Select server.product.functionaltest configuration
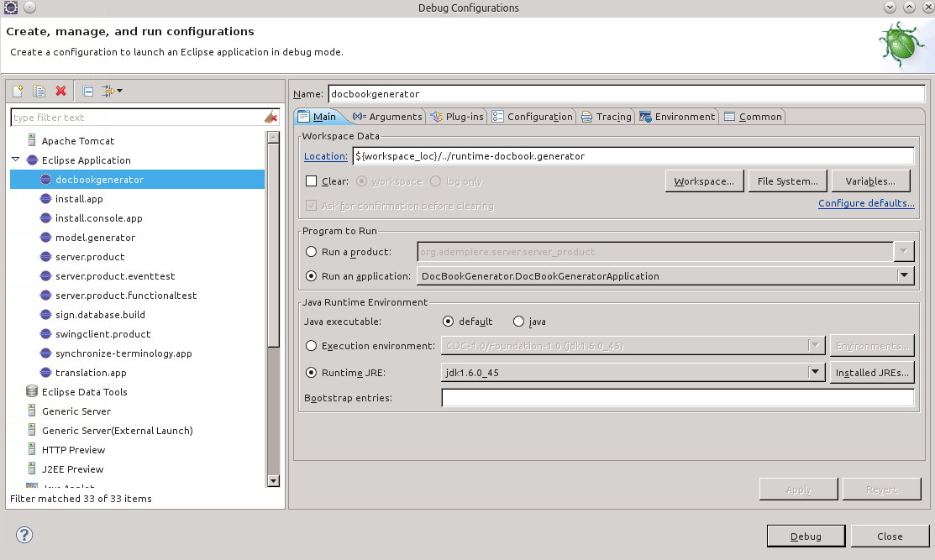The height and width of the screenshot is (560, 935). (126, 296)
